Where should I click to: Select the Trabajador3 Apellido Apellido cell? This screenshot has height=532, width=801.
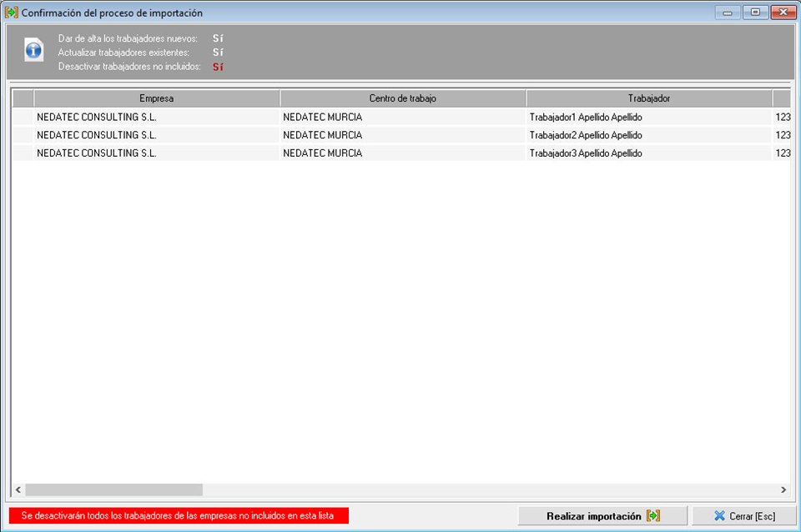tap(586, 153)
